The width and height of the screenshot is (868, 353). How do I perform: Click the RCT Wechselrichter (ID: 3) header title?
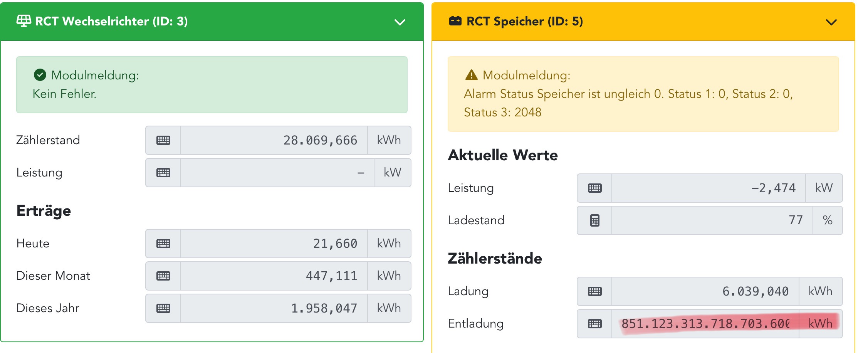click(x=111, y=21)
